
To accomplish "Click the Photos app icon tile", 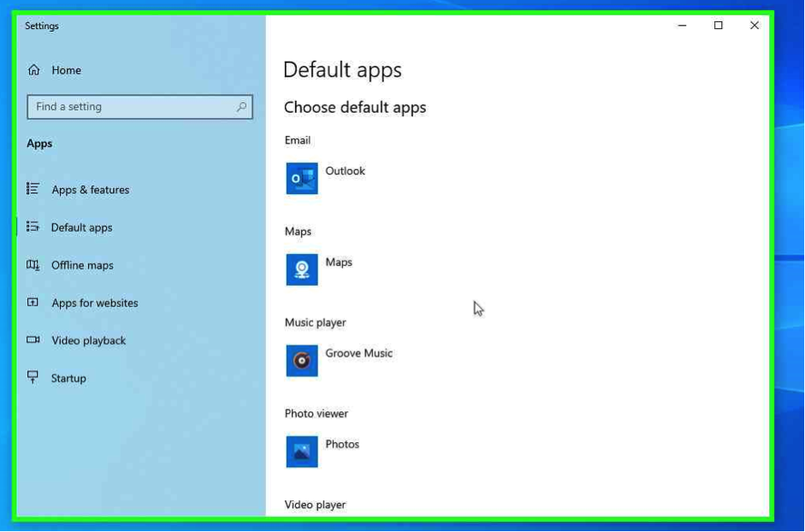I will [302, 452].
